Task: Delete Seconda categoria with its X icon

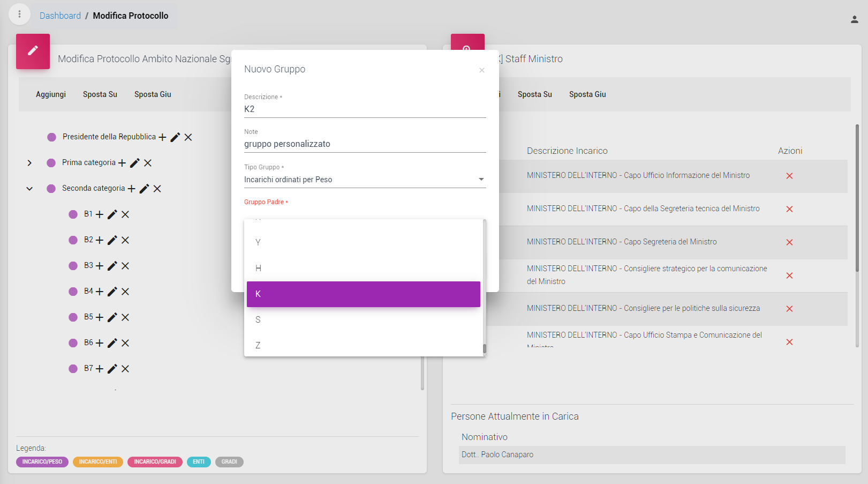Action: click(157, 189)
